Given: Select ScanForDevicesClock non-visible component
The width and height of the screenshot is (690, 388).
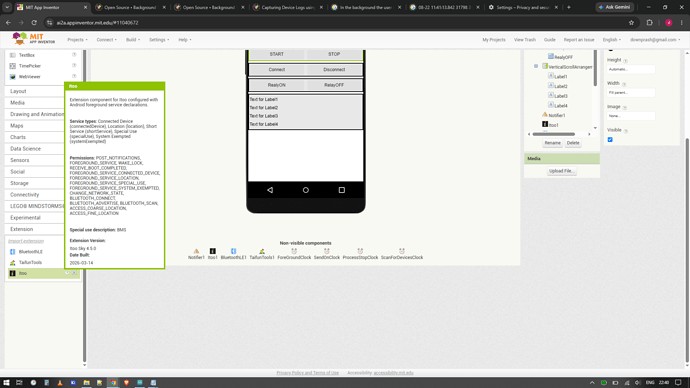Looking at the screenshot, I should point(402,254).
